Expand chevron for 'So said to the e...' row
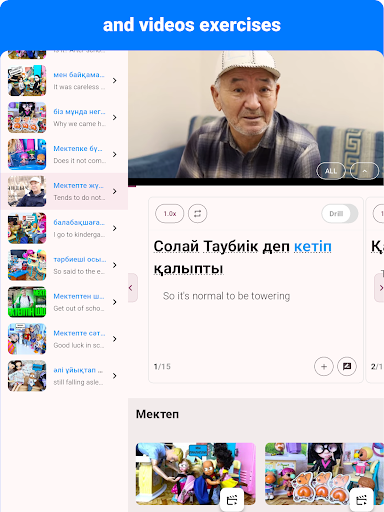384x512 pixels. (115, 265)
